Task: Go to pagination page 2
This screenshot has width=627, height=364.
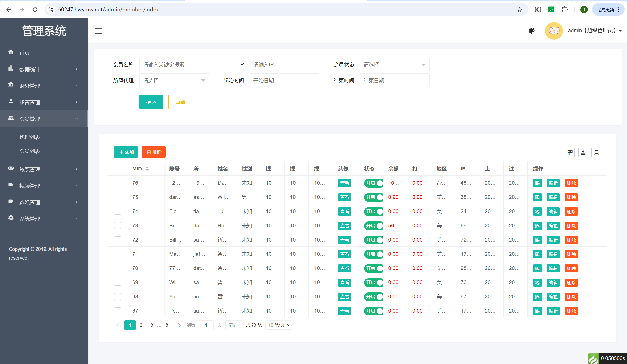Action: (x=141, y=325)
